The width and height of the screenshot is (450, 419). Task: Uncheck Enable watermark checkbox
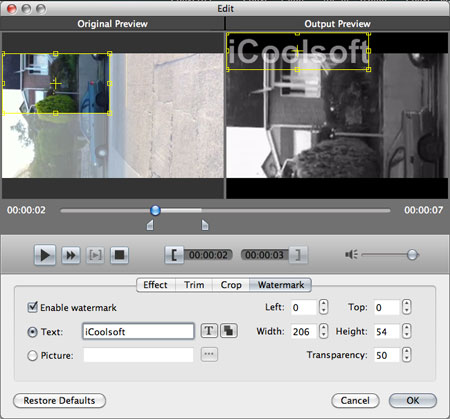pyautogui.click(x=32, y=307)
